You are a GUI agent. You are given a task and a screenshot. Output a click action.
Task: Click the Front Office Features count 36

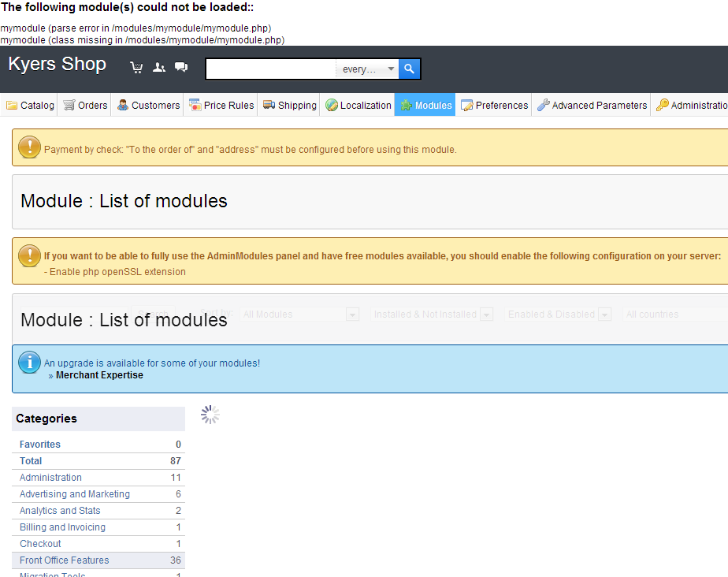[x=176, y=560]
